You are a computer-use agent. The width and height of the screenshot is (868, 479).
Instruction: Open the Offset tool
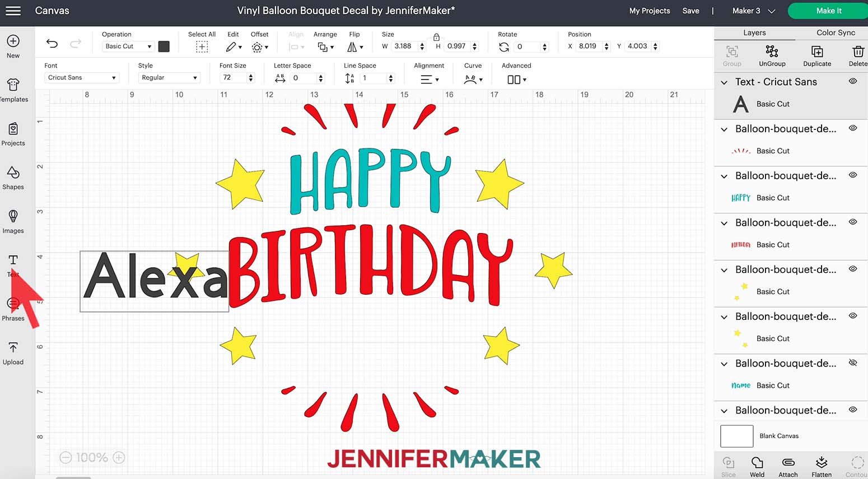click(x=260, y=47)
